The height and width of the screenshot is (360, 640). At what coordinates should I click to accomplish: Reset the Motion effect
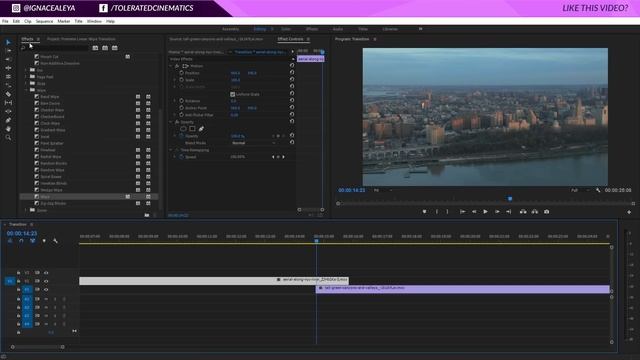pyautogui.click(x=292, y=65)
